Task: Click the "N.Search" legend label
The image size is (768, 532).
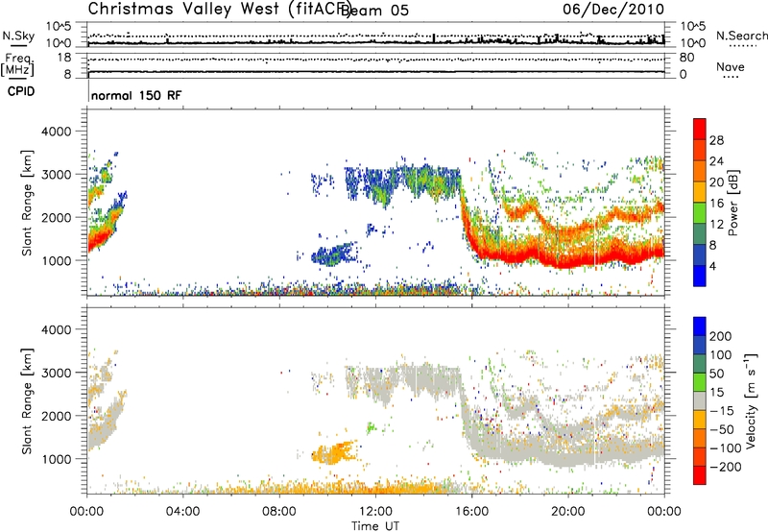Action: pyautogui.click(x=741, y=36)
